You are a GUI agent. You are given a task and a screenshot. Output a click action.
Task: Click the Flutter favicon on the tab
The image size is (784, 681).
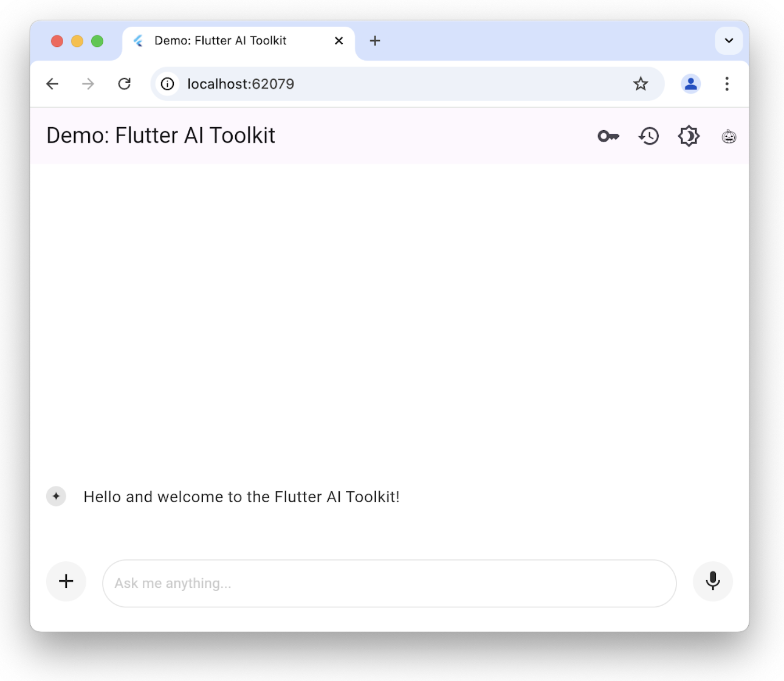tap(139, 41)
